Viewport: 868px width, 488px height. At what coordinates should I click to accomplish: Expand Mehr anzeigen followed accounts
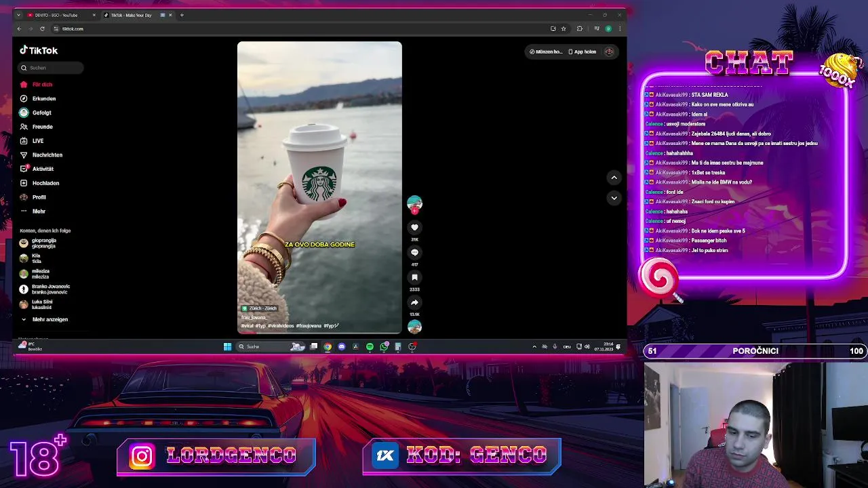(44, 319)
